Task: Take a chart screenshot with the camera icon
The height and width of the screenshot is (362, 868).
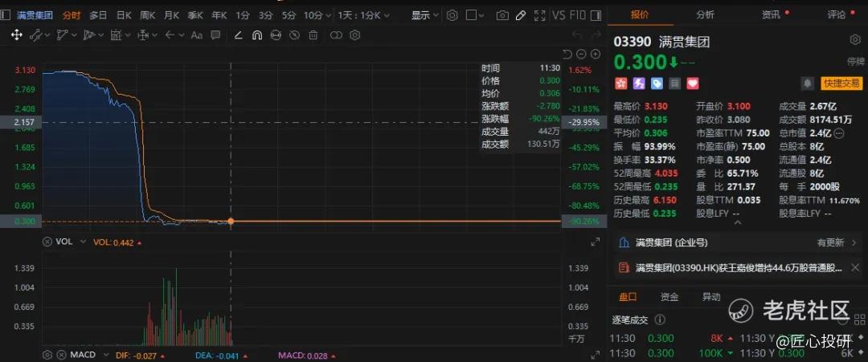Action: tap(502, 15)
